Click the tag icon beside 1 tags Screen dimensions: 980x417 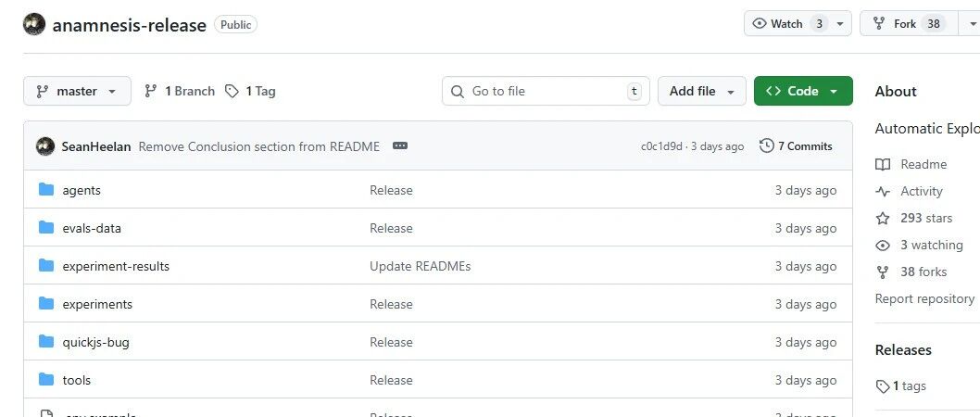883,386
